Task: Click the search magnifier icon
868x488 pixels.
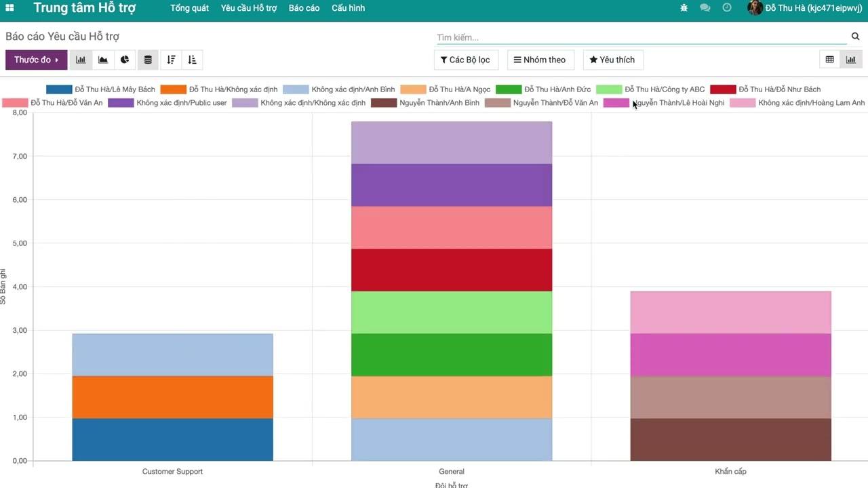Action: [856, 37]
